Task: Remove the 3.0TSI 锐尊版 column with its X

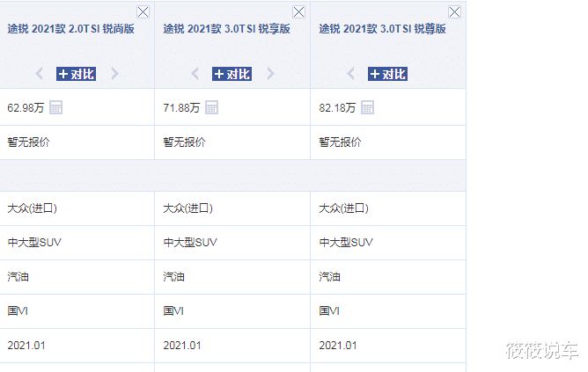Action: pos(454,12)
